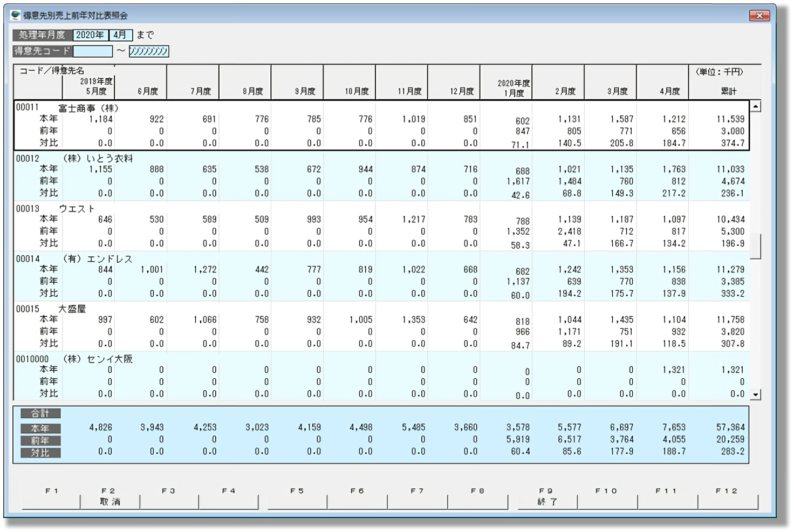This screenshot has height=532, width=794.
Task: Select customer row 00013 ウエスト
Action: point(381,226)
